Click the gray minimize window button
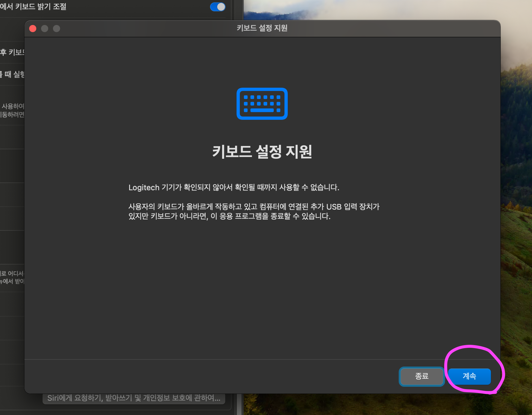The image size is (532, 415). [x=45, y=29]
